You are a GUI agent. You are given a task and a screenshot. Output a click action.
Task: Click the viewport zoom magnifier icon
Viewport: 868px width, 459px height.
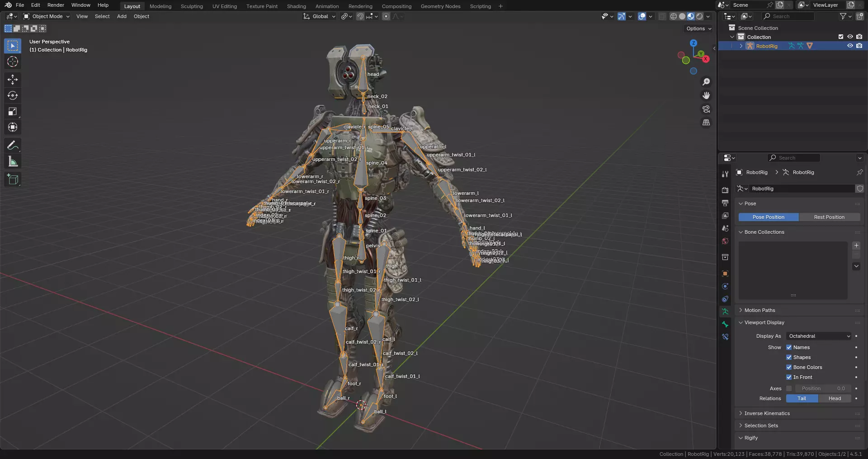click(706, 82)
